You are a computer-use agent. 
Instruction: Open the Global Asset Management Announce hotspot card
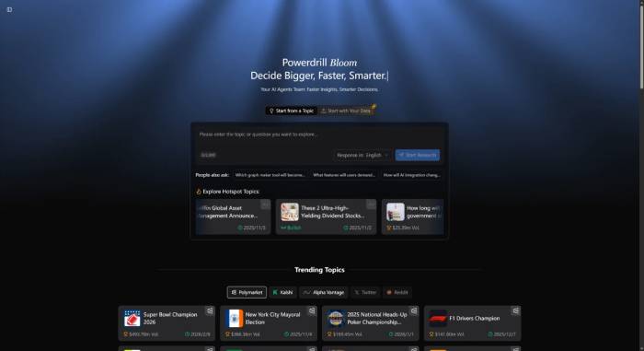(234, 216)
